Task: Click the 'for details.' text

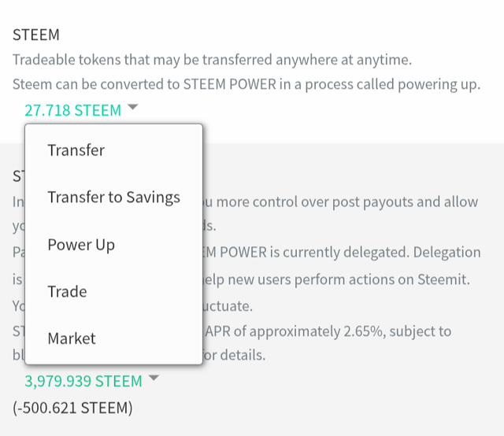Action: [235, 355]
